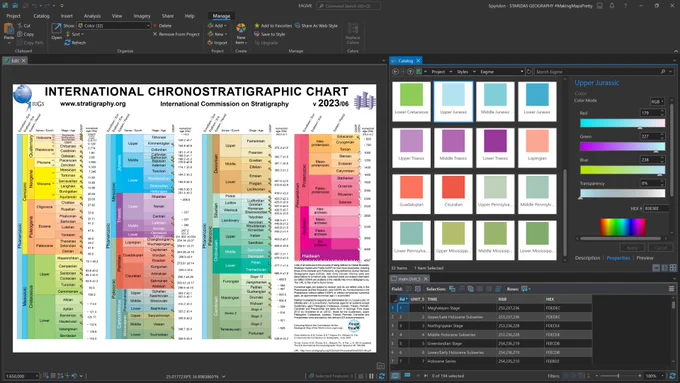Screen dimensions: 680x383
Task: Click the table hamburger menu icon
Action: point(671,289)
